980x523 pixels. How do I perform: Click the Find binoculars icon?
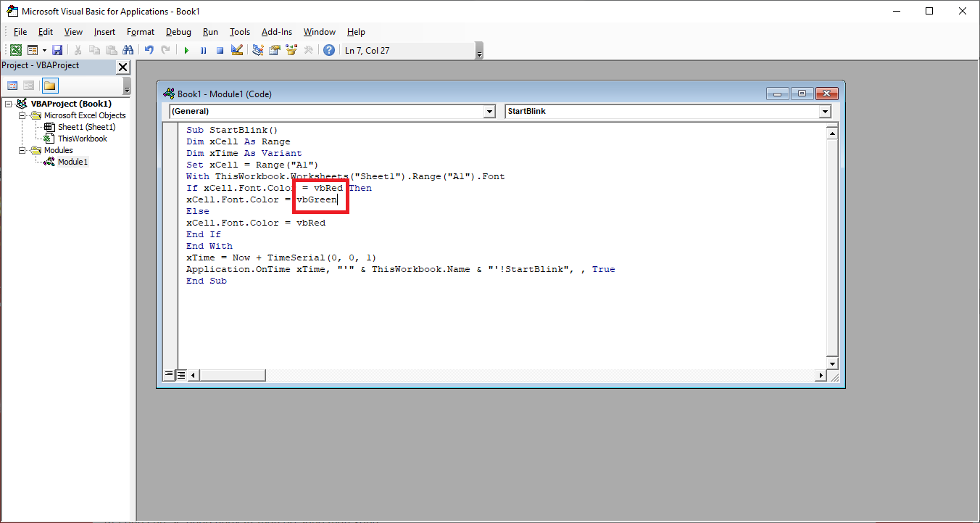pyautogui.click(x=128, y=50)
